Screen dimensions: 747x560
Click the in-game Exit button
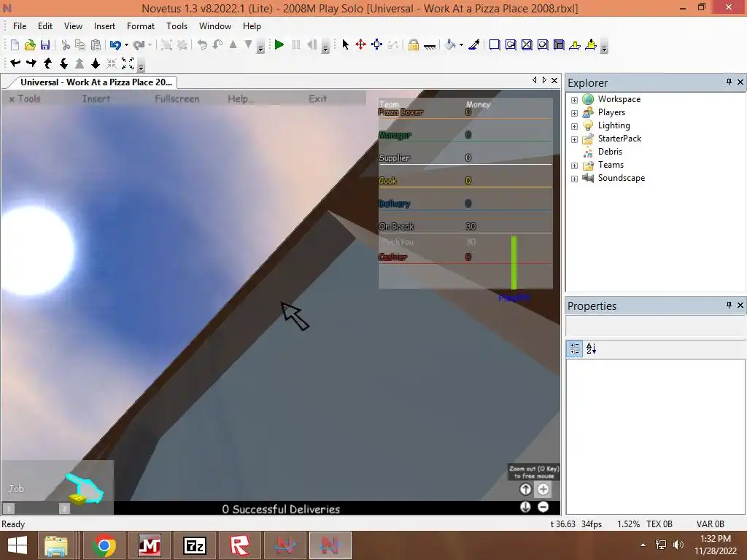tap(318, 98)
